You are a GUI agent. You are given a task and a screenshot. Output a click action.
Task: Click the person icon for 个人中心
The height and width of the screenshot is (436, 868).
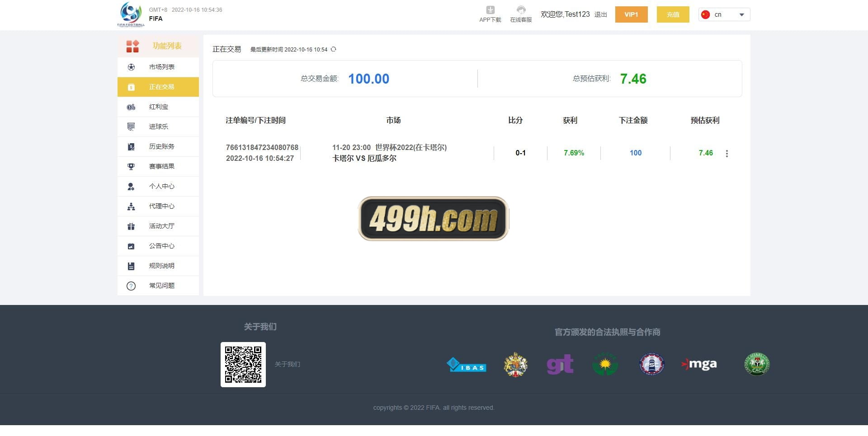point(131,186)
